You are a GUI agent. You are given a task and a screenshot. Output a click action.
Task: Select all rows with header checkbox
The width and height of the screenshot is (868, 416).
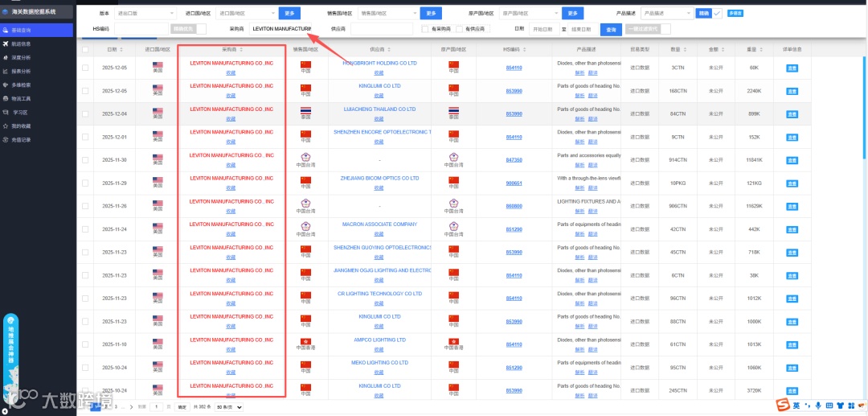click(x=85, y=49)
